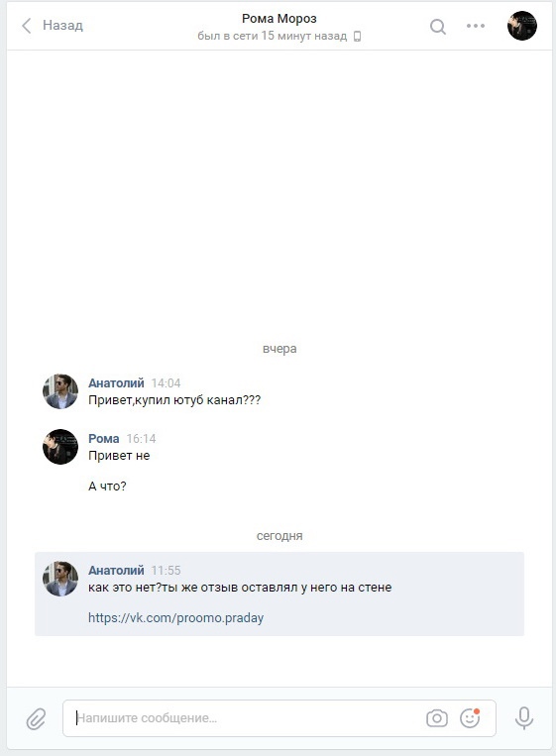Viewport: 556px width, 756px height.
Task: Click the mobile phone status icon
Action: (358, 36)
